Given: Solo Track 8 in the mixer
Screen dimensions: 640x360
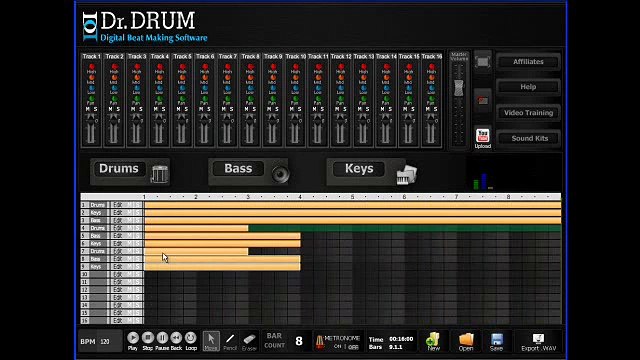Looking at the screenshot, I should coord(254,109).
